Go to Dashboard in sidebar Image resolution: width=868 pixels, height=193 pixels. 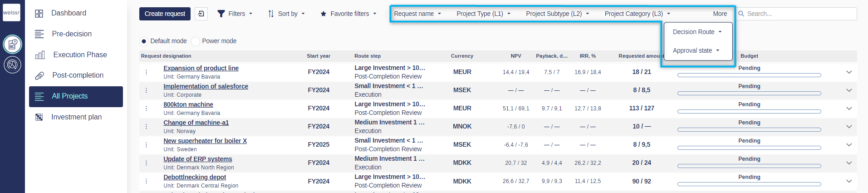76,13
